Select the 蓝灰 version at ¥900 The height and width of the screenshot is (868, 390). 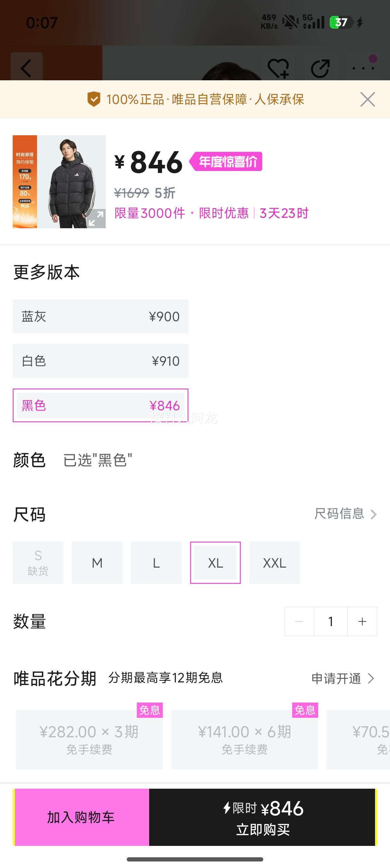point(100,316)
